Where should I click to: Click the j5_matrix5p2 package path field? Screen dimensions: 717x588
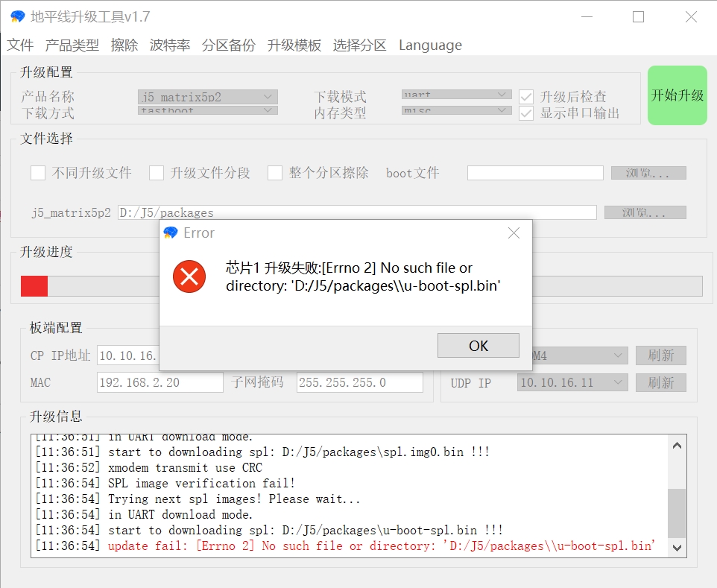coord(357,212)
